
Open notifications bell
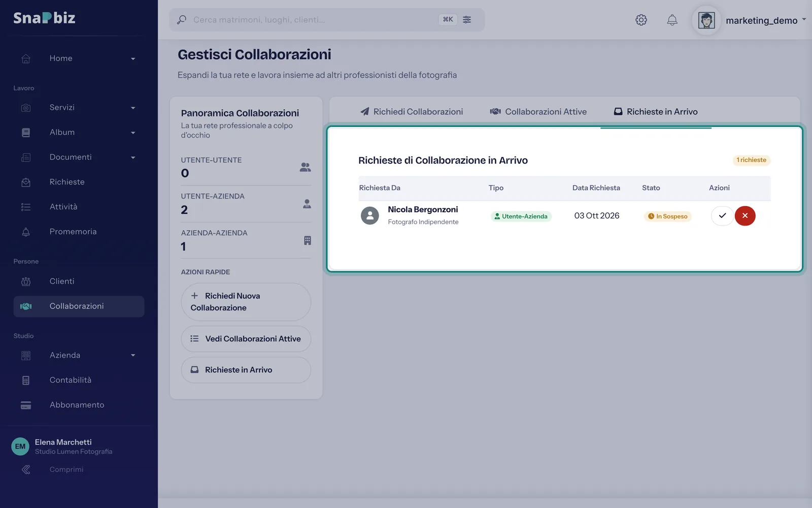point(672,20)
